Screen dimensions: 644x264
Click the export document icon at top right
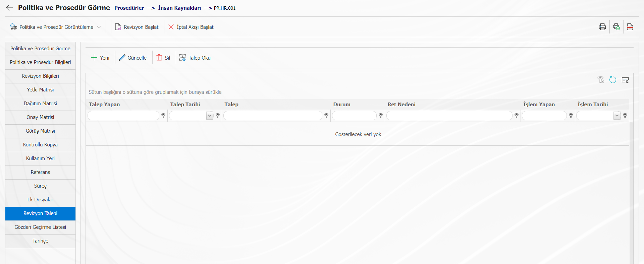[x=630, y=27]
